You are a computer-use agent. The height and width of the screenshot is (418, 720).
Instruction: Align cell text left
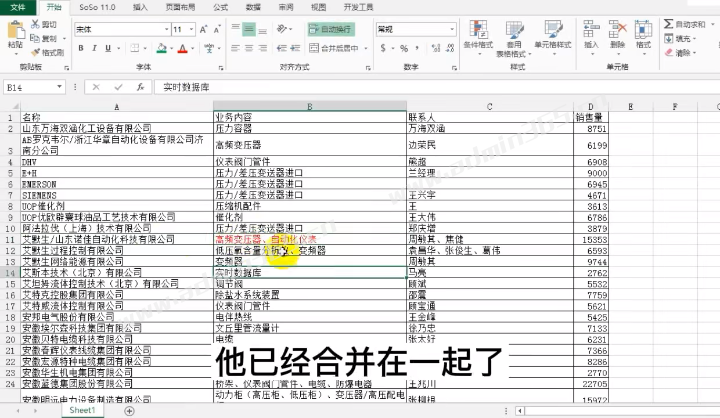[x=236, y=48]
